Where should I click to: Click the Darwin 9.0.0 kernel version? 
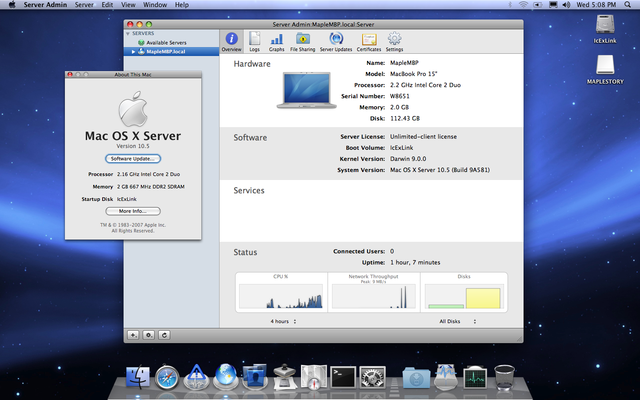pos(408,159)
